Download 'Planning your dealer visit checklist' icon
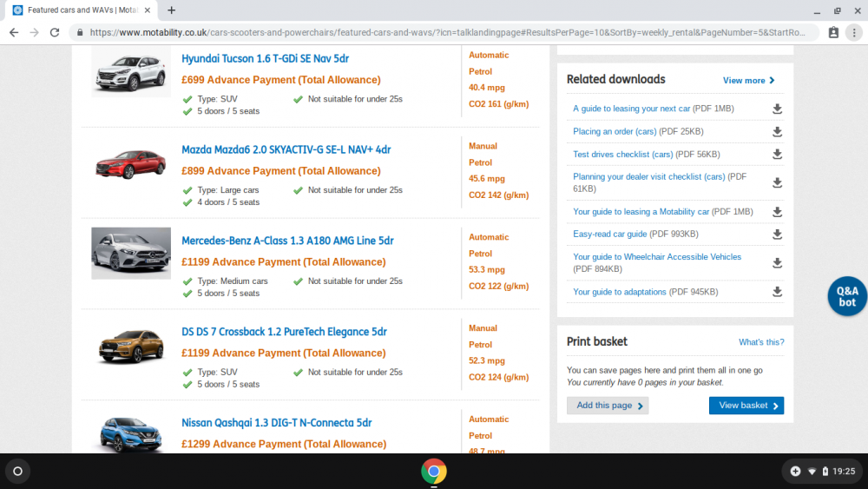This screenshot has width=868, height=489. pyautogui.click(x=777, y=182)
